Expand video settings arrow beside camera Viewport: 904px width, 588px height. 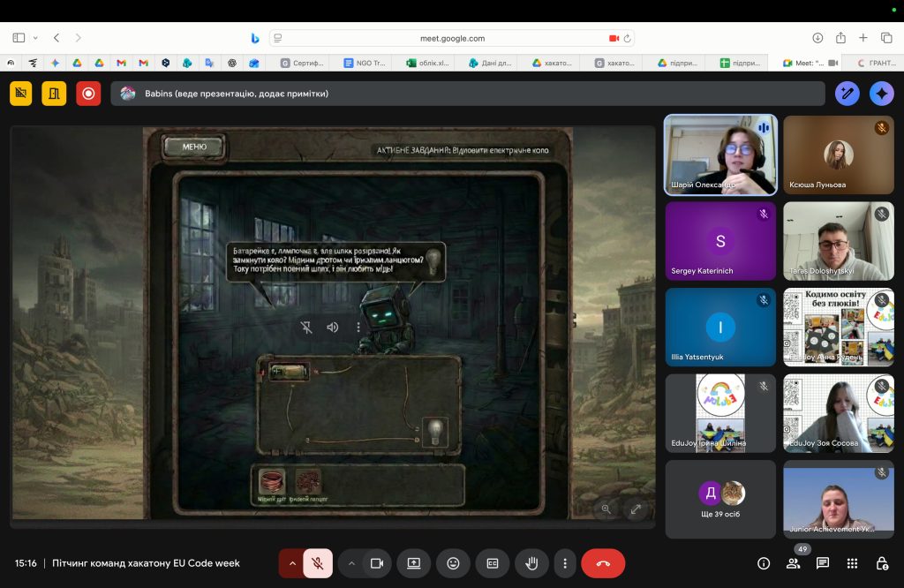click(x=351, y=563)
